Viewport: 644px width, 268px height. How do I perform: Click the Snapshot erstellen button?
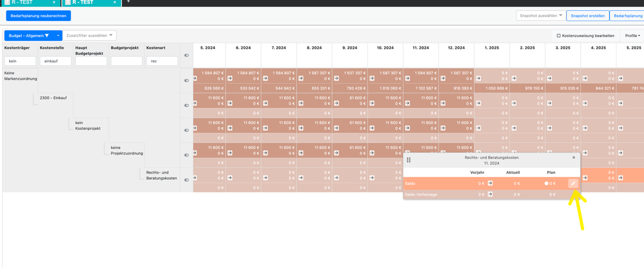pyautogui.click(x=587, y=16)
